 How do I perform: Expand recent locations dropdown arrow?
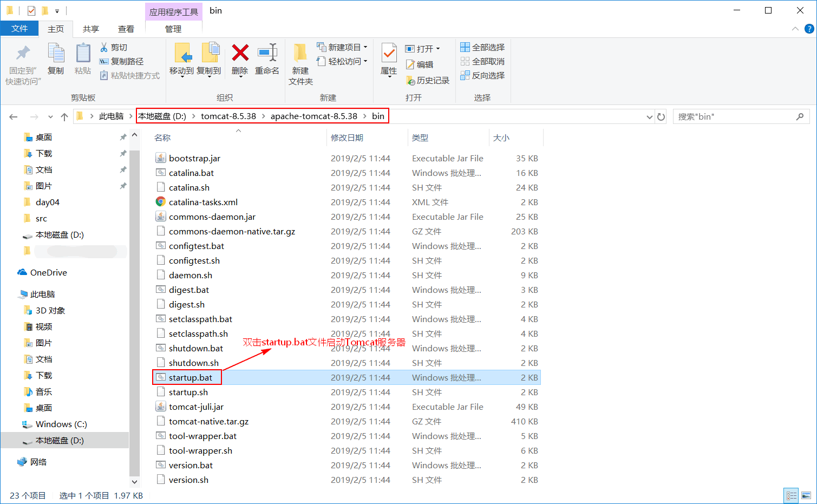click(x=50, y=117)
